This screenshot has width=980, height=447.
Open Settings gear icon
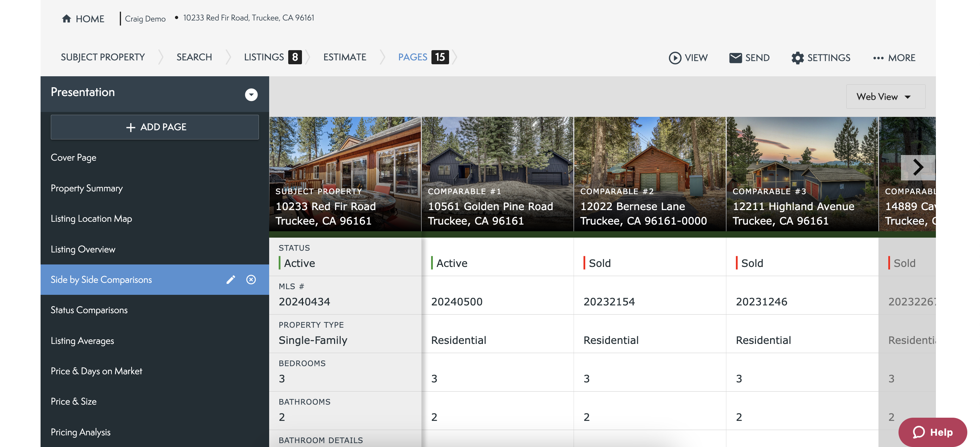click(797, 58)
